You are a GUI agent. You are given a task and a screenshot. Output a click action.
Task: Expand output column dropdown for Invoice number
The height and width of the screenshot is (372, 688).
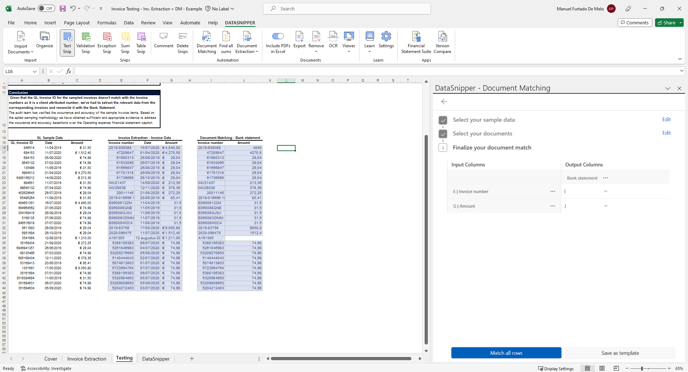point(606,191)
